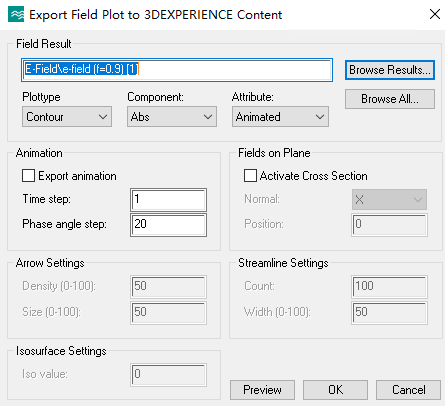This screenshot has height=406, width=445.
Task: Open the Plottype Contour dropdown
Action: point(67,117)
